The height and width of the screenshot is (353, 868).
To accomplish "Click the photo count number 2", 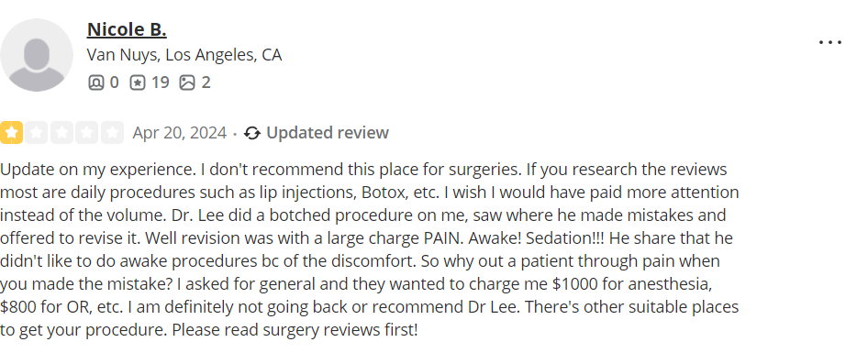I will pyautogui.click(x=206, y=83).
